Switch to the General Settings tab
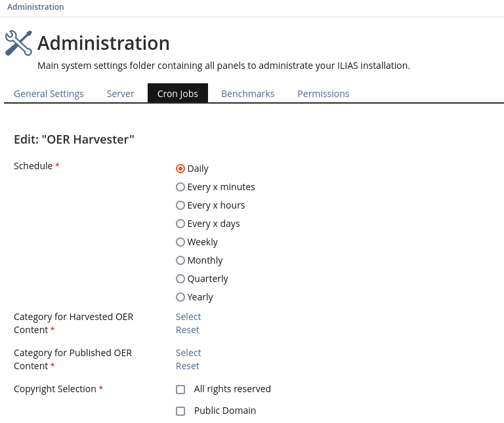Screen dimensions: 504x423 pos(49,94)
